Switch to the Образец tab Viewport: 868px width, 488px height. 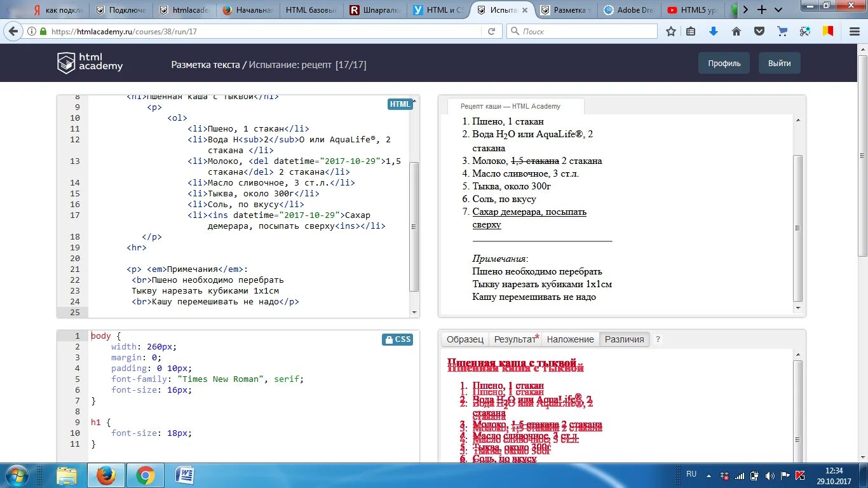click(465, 339)
